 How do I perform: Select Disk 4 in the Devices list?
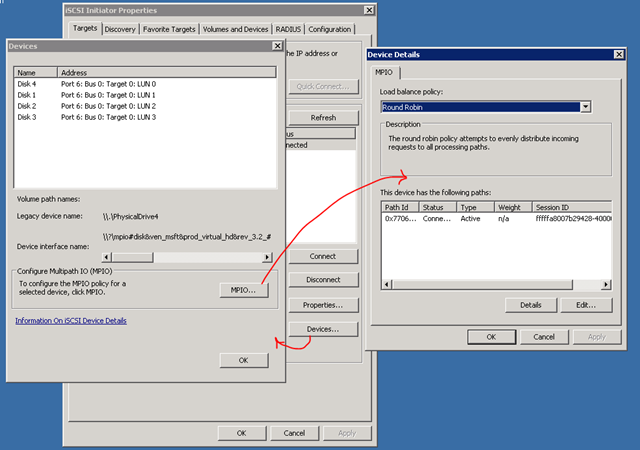pos(27,84)
